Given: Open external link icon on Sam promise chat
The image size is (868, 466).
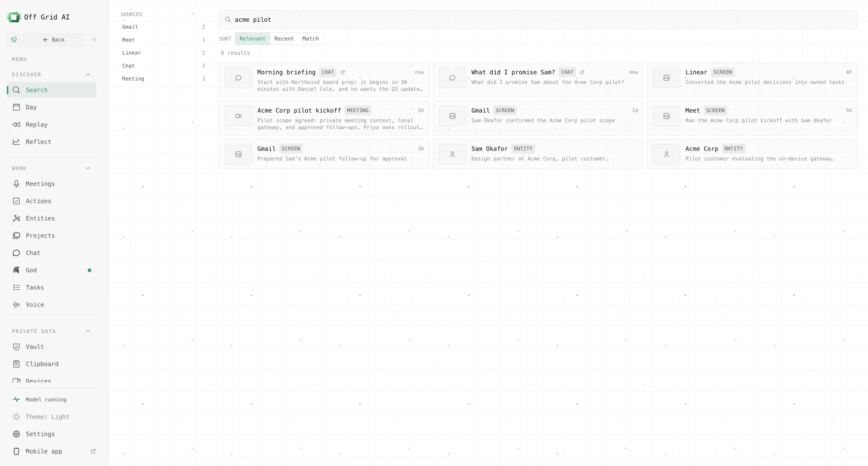Looking at the screenshot, I should click(582, 72).
